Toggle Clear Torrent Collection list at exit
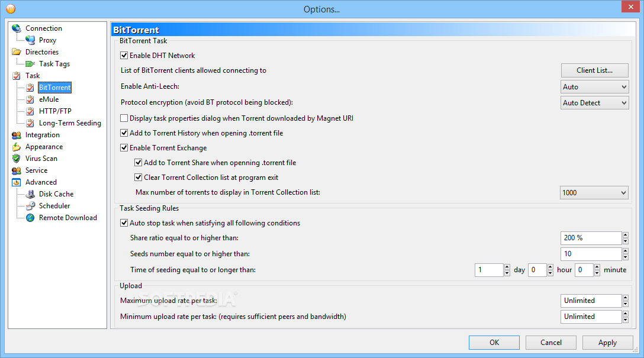 (139, 178)
